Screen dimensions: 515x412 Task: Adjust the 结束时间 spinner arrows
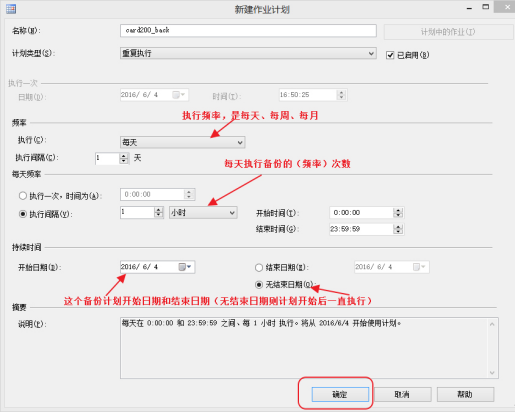398,229
